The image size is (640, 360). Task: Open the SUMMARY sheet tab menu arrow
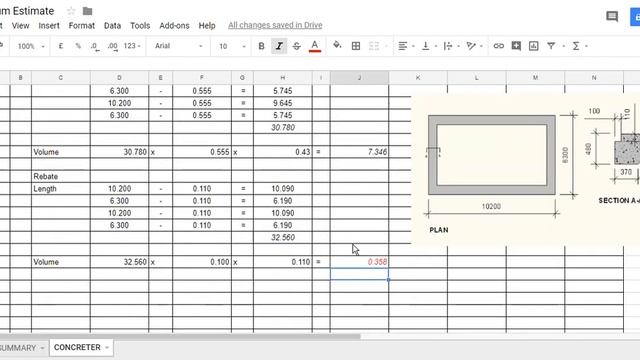click(x=42, y=348)
